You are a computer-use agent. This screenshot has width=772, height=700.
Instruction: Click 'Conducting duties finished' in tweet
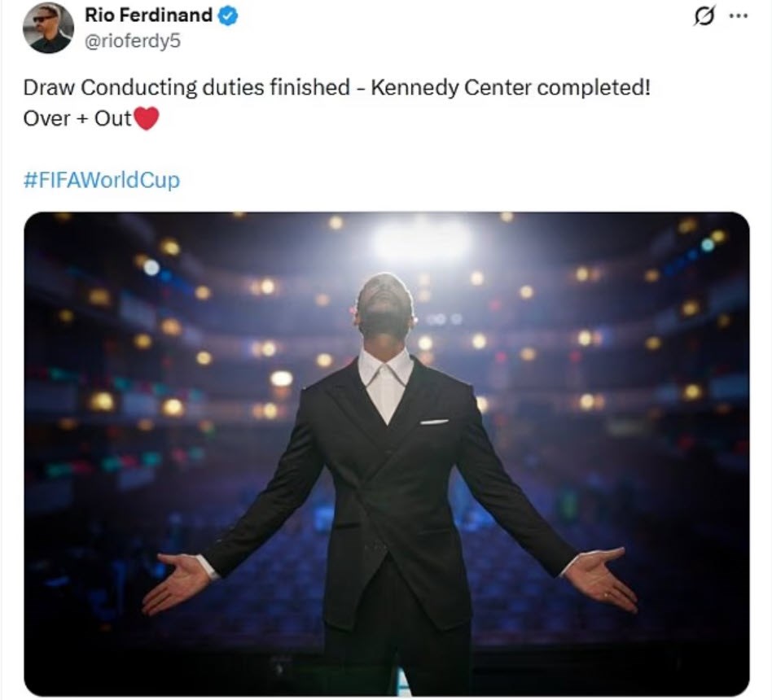coord(215,88)
